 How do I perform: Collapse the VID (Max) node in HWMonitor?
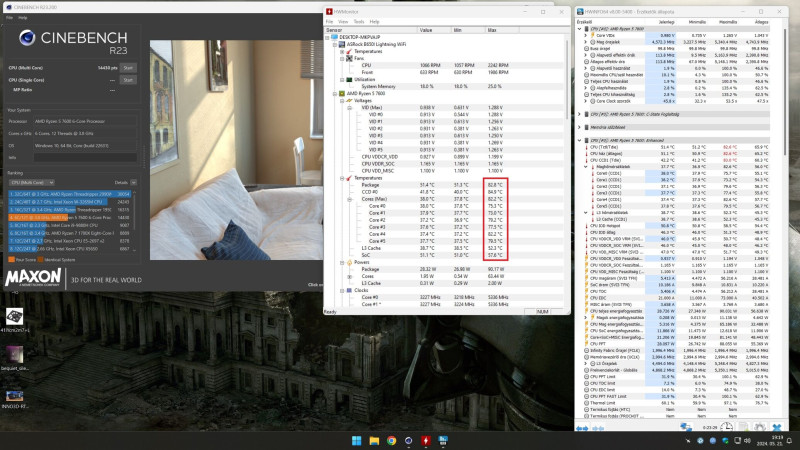349,108
